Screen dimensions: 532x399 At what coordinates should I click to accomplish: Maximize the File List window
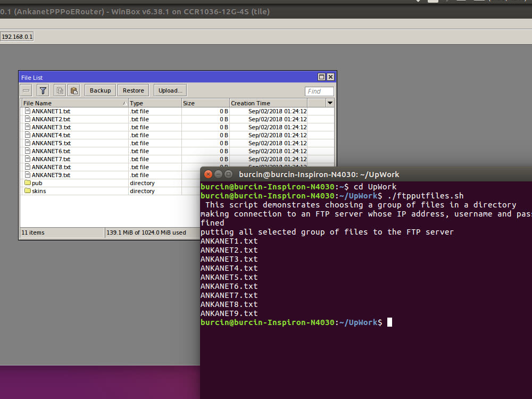pos(321,77)
